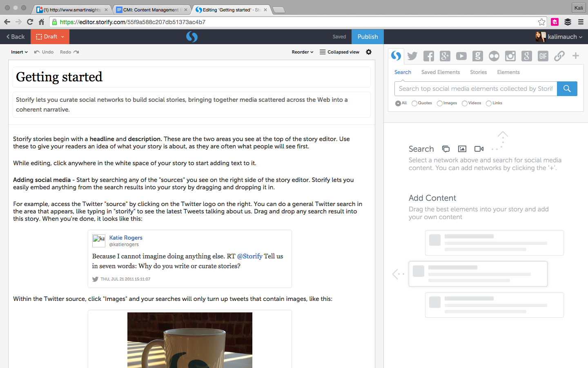
Task: Click the 'Adding social media' paragraph text
Action: [x=183, y=184]
